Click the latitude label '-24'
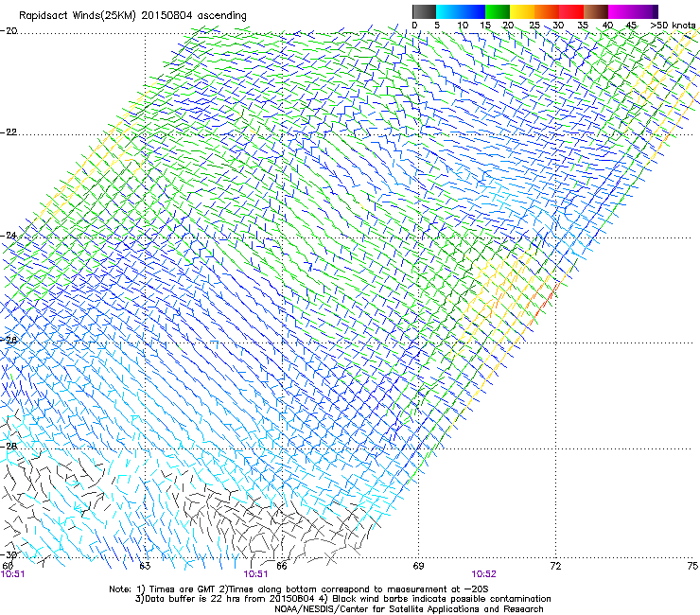The width and height of the screenshot is (700, 615). pyautogui.click(x=9, y=235)
